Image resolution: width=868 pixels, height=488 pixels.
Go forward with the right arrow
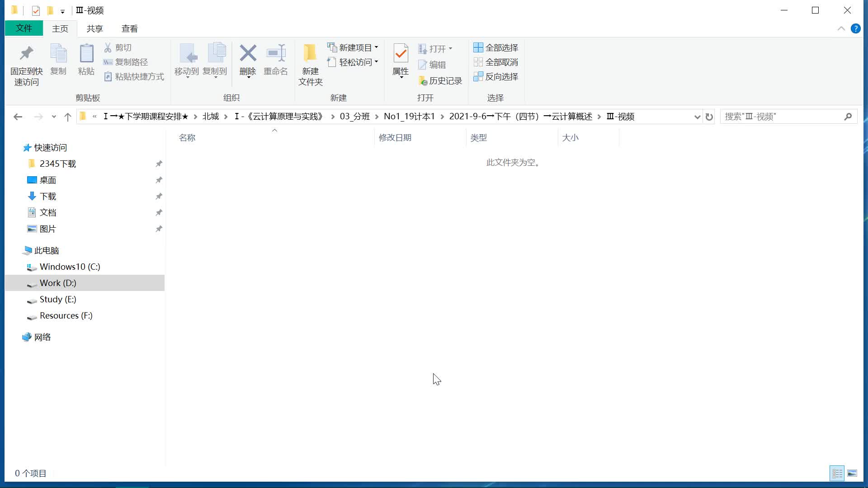point(38,117)
